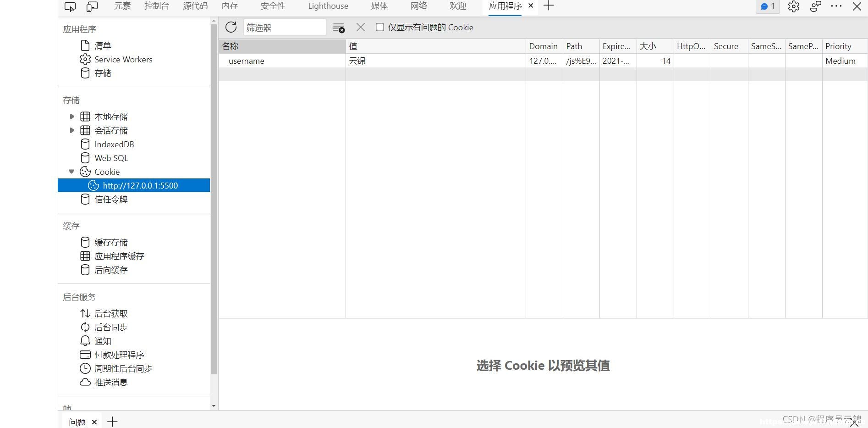Sort cookies by Path column header
Screen dimensions: 868x428
[x=581, y=46]
